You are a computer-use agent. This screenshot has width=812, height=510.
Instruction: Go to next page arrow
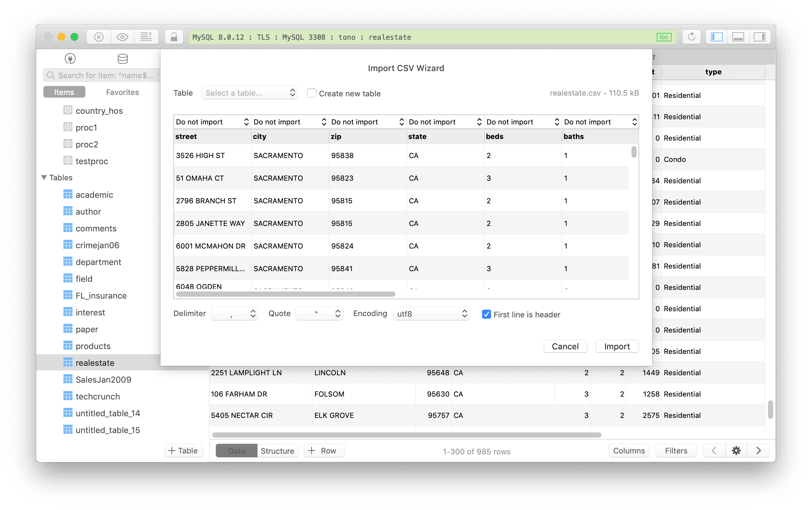coord(758,451)
